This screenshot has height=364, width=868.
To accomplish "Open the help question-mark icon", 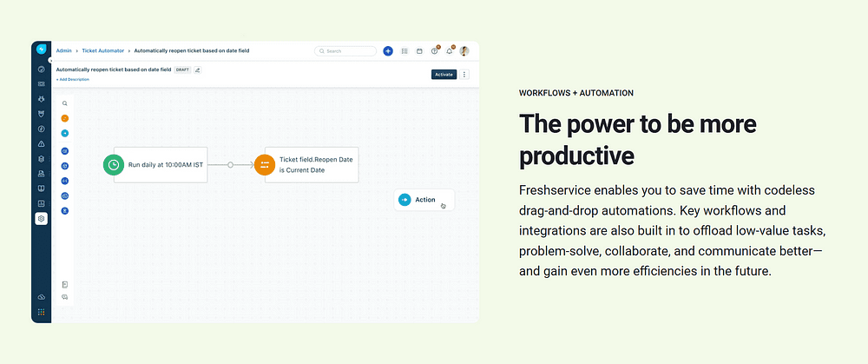I will (435, 51).
